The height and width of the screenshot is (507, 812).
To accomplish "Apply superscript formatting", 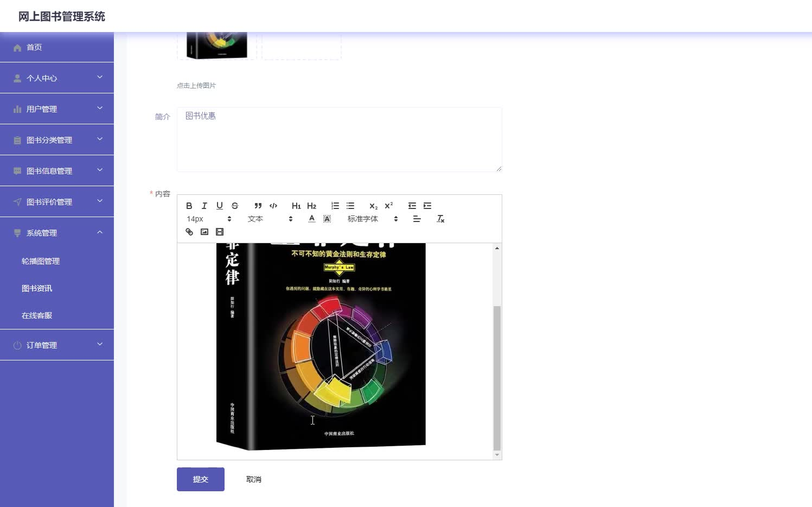I will point(388,206).
